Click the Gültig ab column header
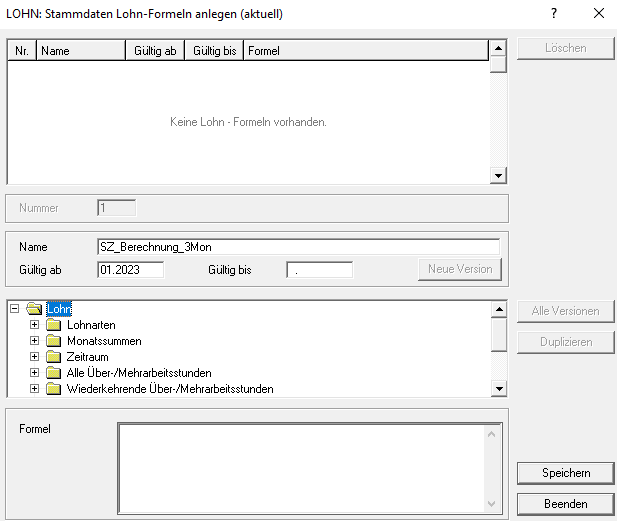The height and width of the screenshot is (521, 617). (x=155, y=51)
